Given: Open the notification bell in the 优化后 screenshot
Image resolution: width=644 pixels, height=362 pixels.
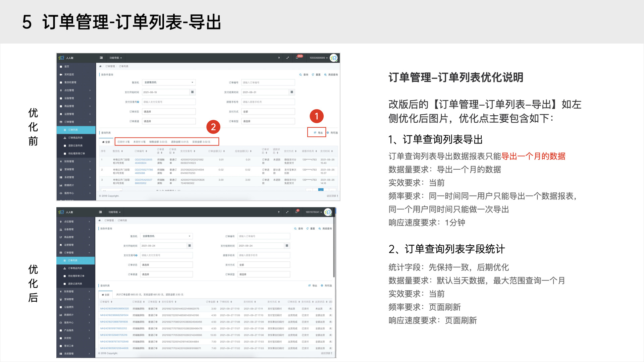Looking at the screenshot, I should coord(297,212).
